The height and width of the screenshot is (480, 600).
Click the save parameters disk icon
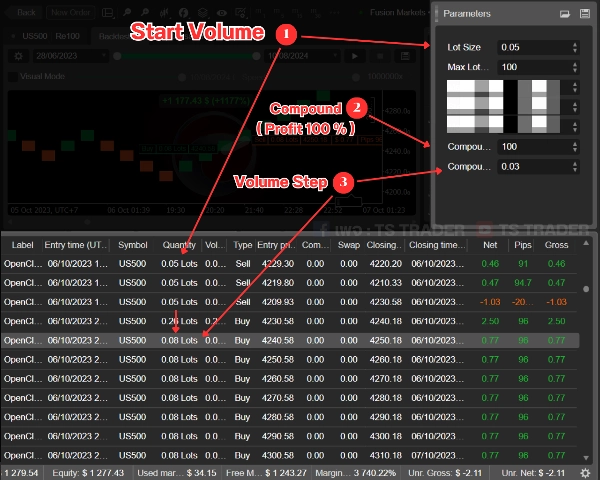(584, 14)
